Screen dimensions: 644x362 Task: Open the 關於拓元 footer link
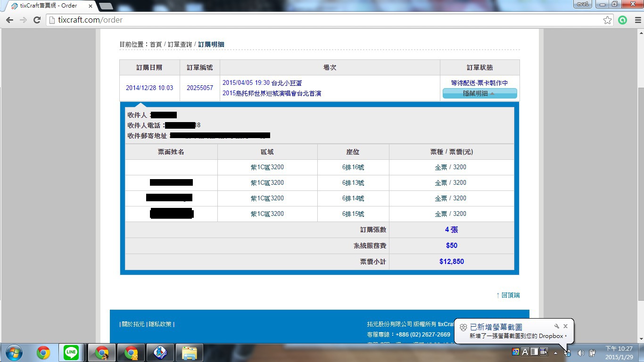(133, 324)
